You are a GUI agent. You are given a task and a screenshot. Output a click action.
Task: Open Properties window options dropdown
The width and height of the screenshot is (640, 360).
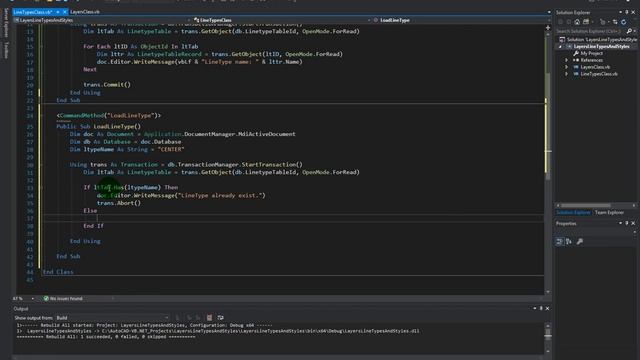(x=620, y=223)
